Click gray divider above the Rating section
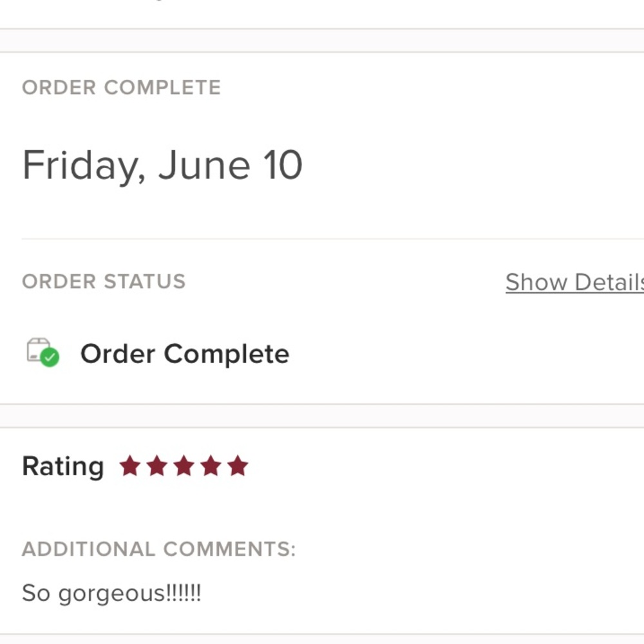Image resolution: width=644 pixels, height=644 pixels. tap(322, 415)
